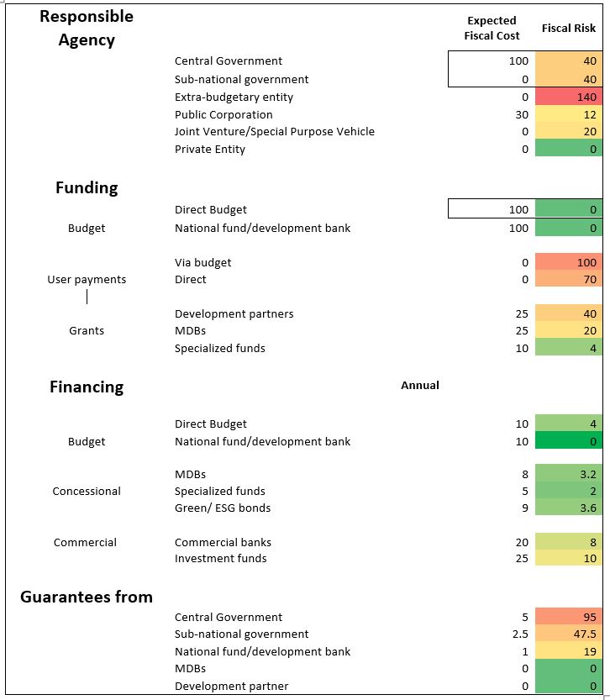Select the "Concessional" financing category label
The image size is (610, 700).
(x=87, y=492)
